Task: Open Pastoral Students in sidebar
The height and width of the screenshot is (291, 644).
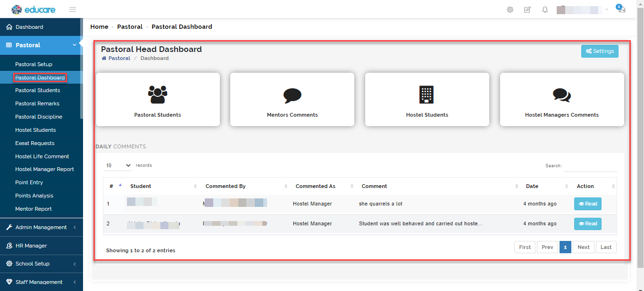Action: [38, 90]
